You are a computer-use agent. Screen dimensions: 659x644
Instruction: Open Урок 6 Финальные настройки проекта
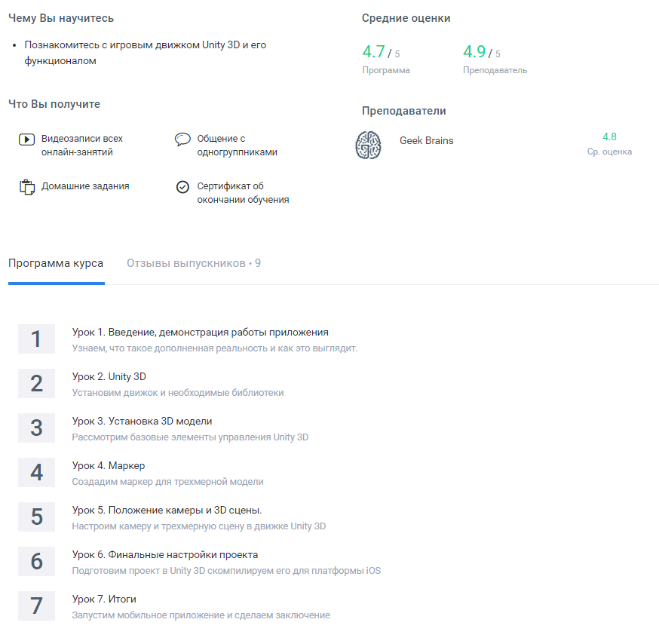[165, 554]
